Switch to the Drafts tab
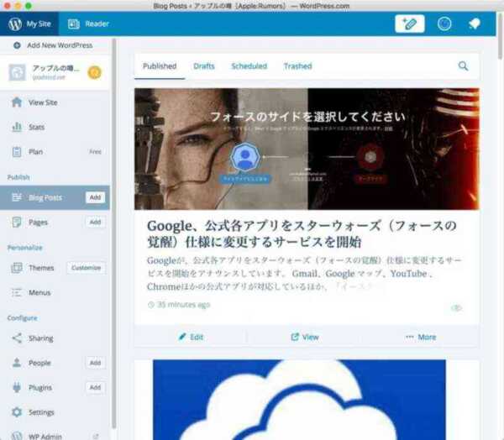The image size is (504, 440). (x=204, y=66)
